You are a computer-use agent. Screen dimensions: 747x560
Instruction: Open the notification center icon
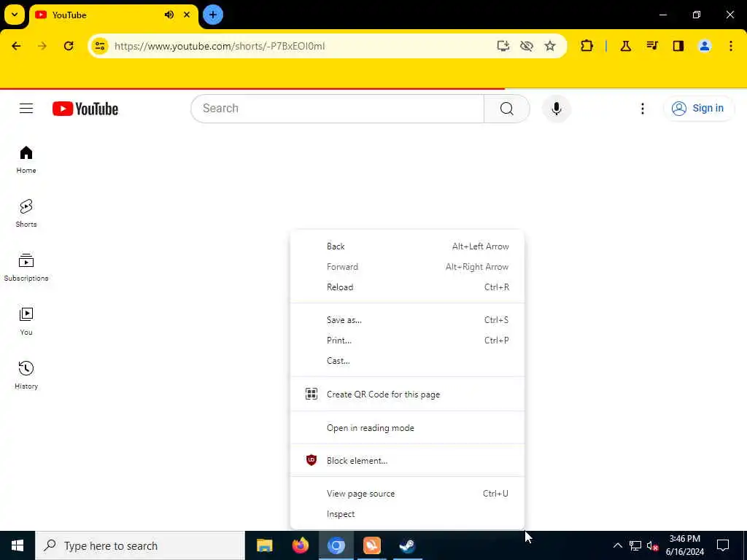(723, 545)
